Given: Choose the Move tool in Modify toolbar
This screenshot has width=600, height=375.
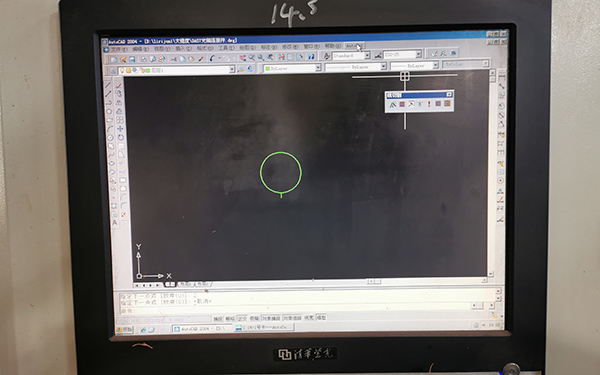Looking at the screenshot, I should click(x=120, y=129).
